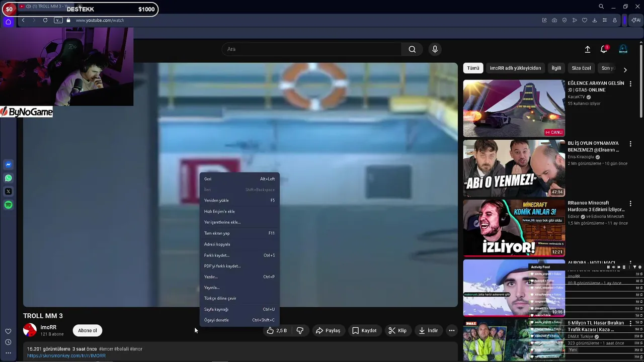Select PDF'yi farklı kaydet menu entry
This screenshot has height=362, width=644.
pos(239,266)
